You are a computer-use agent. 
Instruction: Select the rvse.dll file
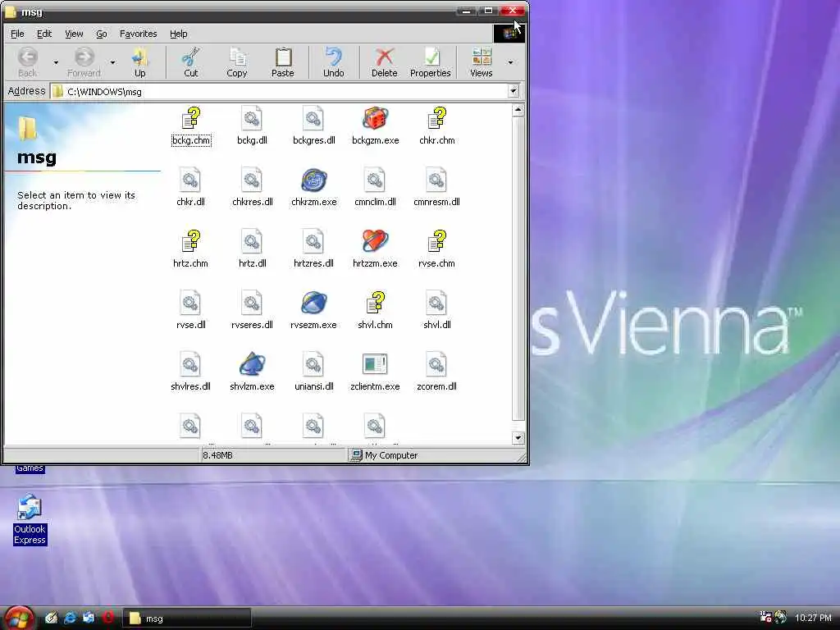tap(190, 311)
